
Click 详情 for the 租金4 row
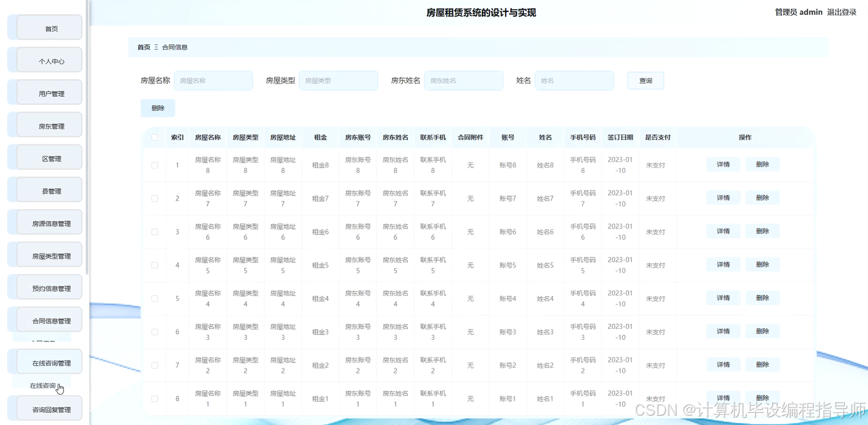pos(723,298)
